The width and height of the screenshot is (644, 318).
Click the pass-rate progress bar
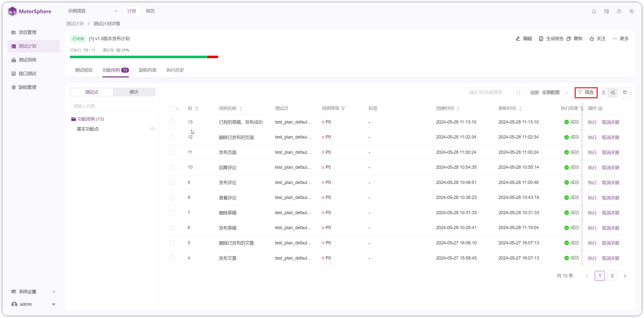click(144, 57)
